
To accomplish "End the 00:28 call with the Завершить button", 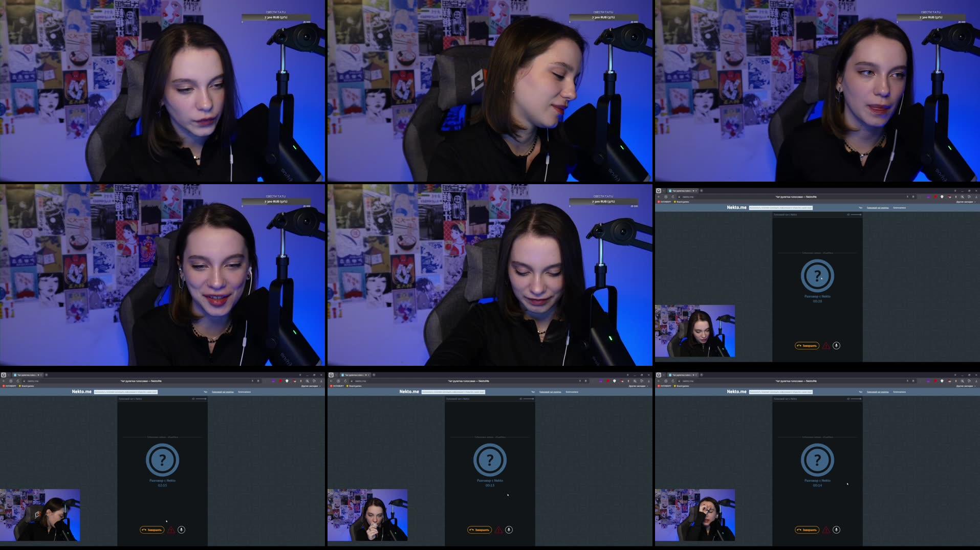I will coord(807,346).
